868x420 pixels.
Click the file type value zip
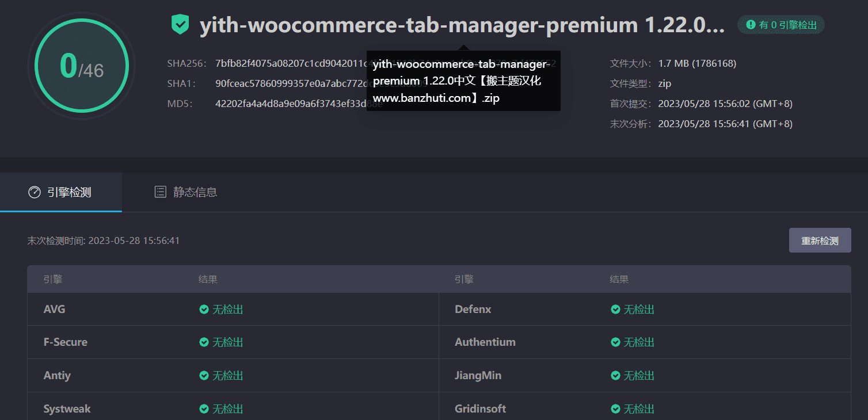(x=665, y=83)
